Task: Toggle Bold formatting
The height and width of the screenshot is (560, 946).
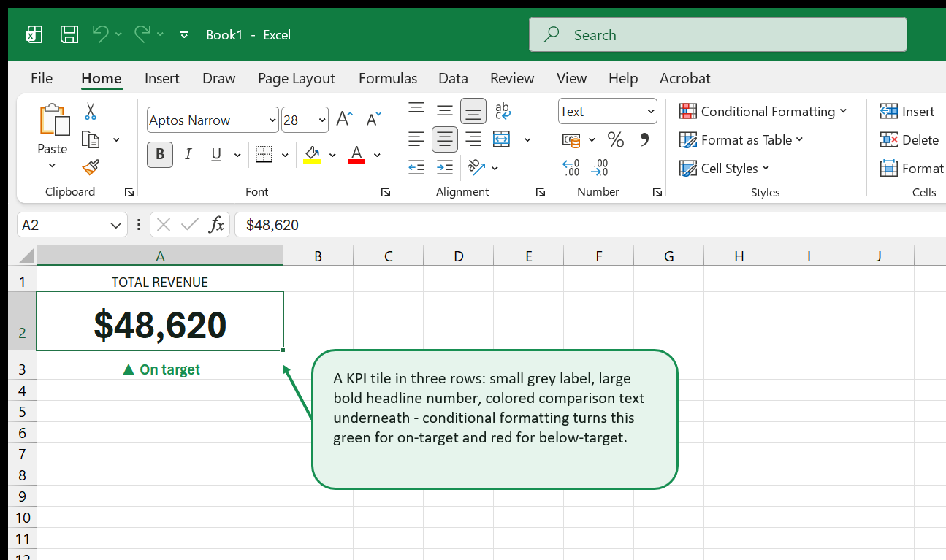Action: 160,155
